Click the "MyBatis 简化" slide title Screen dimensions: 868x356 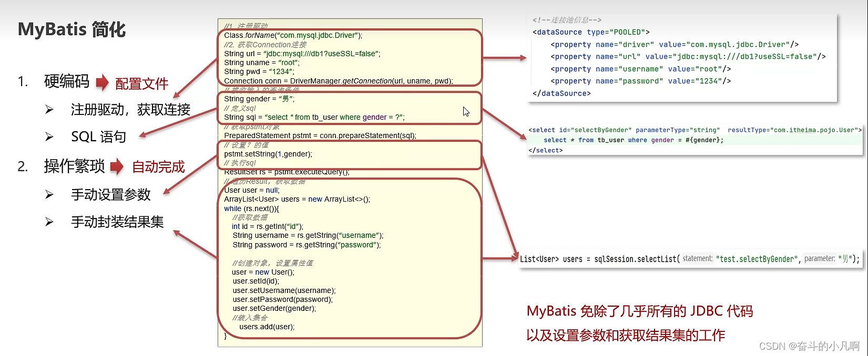[x=72, y=29]
